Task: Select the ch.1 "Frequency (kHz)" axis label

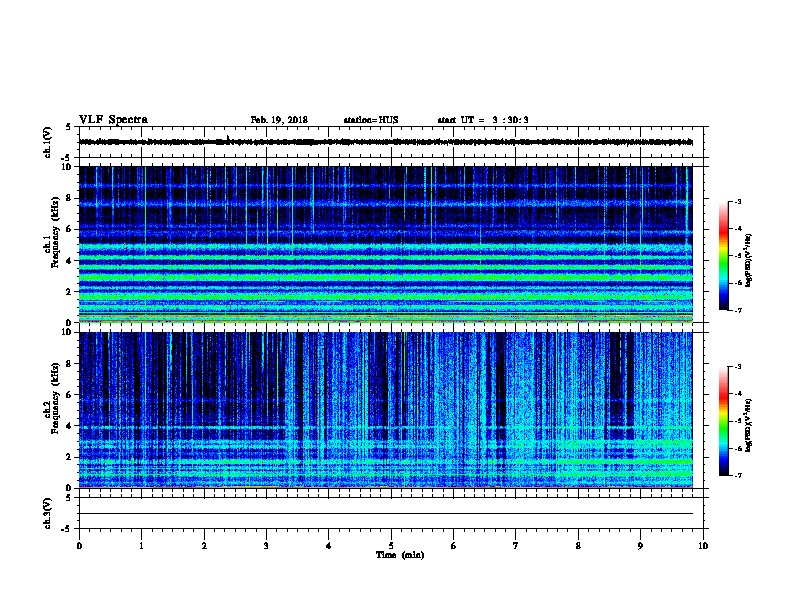Action: click(x=55, y=232)
